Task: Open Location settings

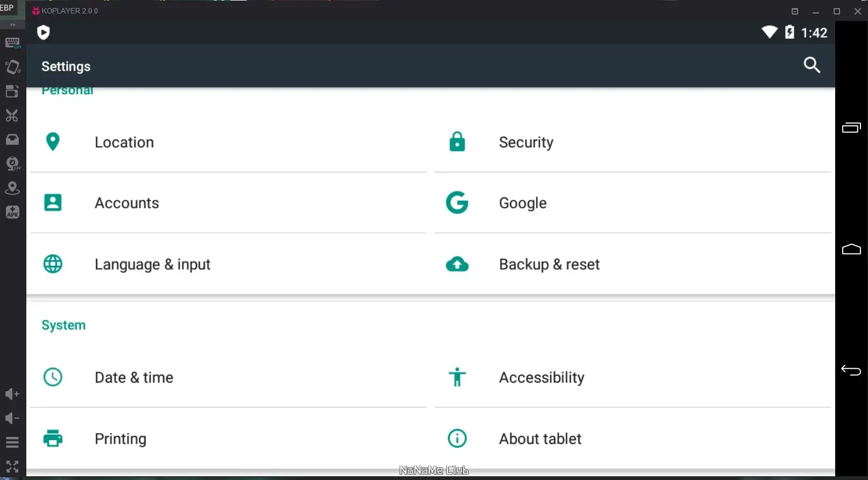Action: pos(124,142)
